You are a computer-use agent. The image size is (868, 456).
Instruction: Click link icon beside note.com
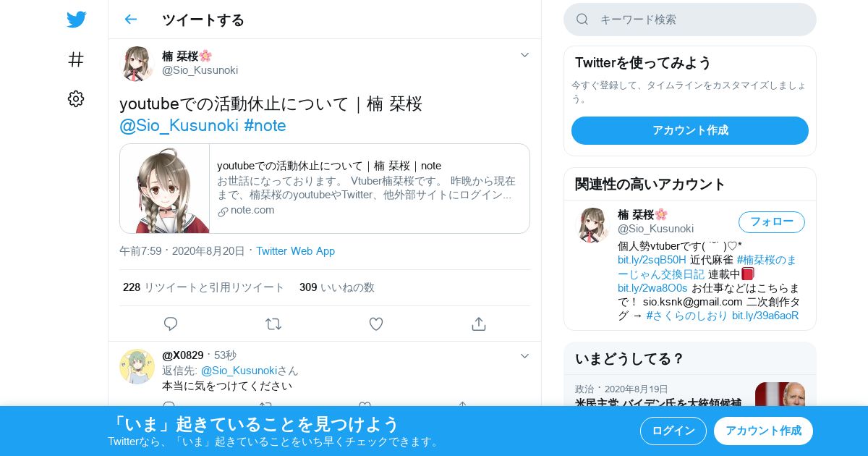pos(223,211)
